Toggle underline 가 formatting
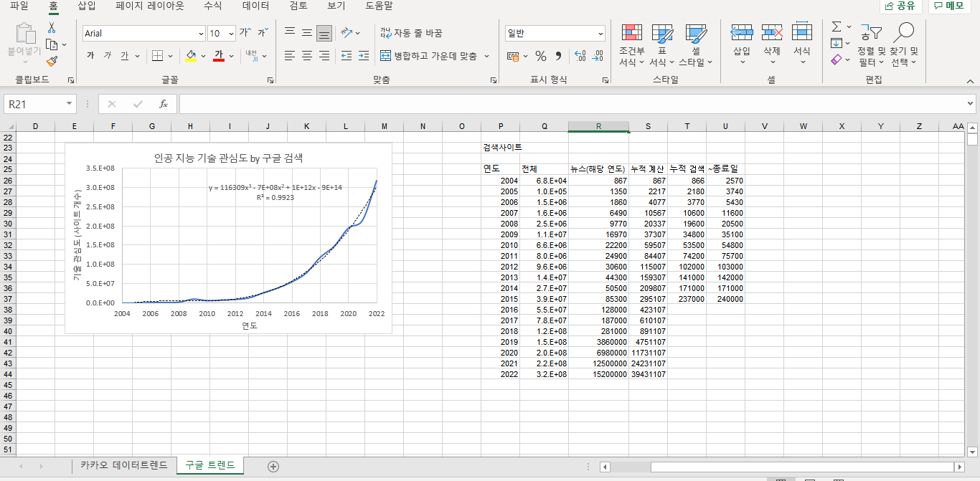The height and width of the screenshot is (481, 980). coord(125,55)
